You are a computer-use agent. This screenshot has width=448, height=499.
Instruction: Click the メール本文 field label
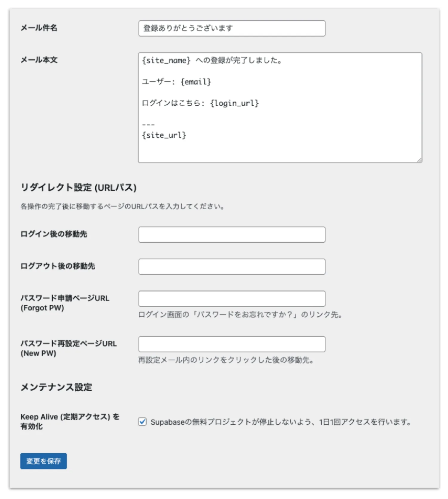pyautogui.click(x=39, y=60)
